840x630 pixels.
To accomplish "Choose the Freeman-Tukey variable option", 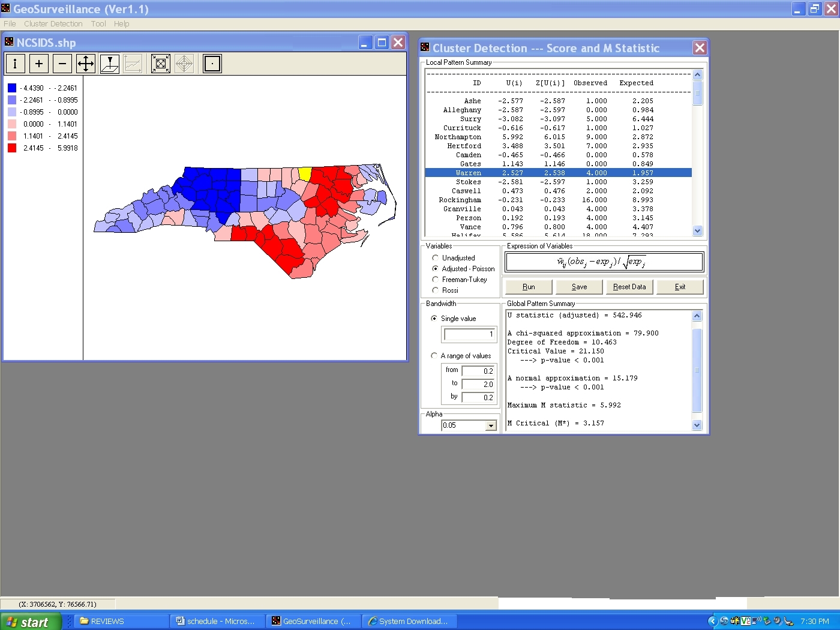I will 436,280.
